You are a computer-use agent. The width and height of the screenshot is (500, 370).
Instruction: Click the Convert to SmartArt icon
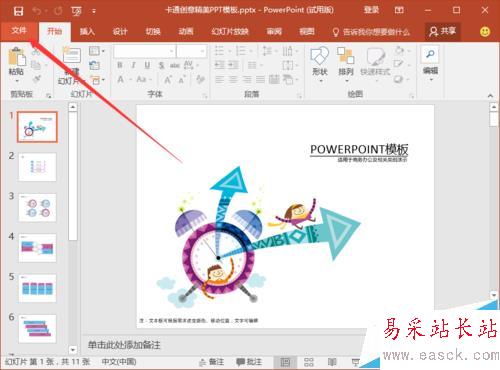click(x=288, y=80)
